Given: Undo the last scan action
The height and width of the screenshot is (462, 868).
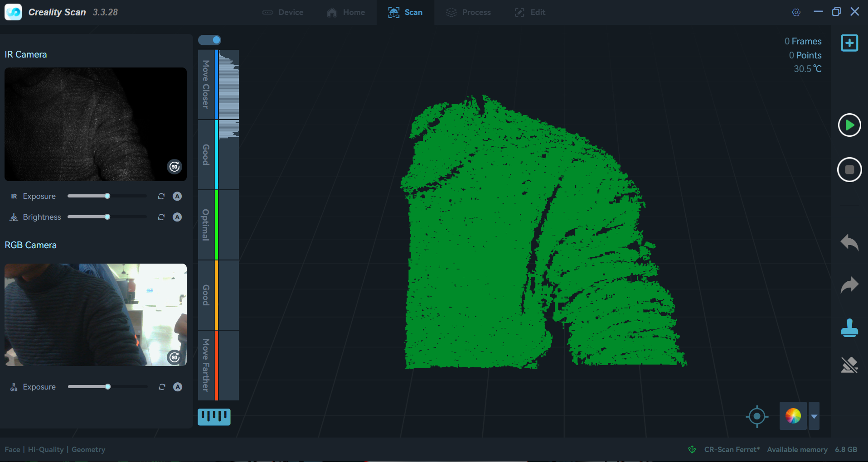Looking at the screenshot, I should [x=849, y=242].
